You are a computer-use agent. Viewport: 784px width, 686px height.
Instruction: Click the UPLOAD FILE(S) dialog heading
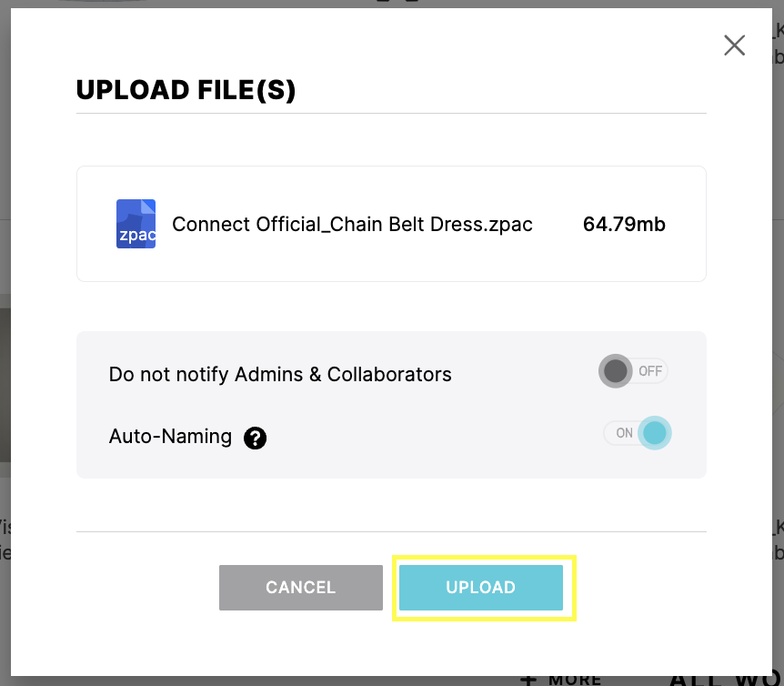click(186, 91)
